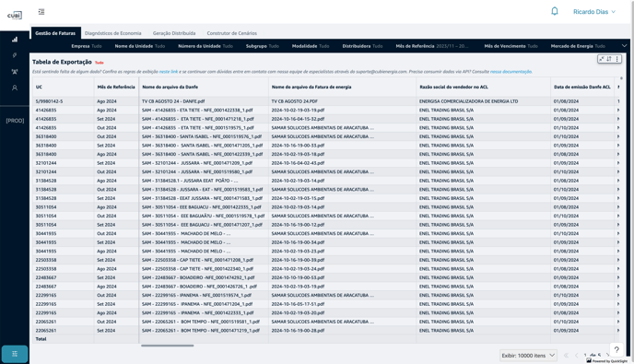Screen dimensions: 634x364
Task: Go to the previous page arrow
Action: 577,355
